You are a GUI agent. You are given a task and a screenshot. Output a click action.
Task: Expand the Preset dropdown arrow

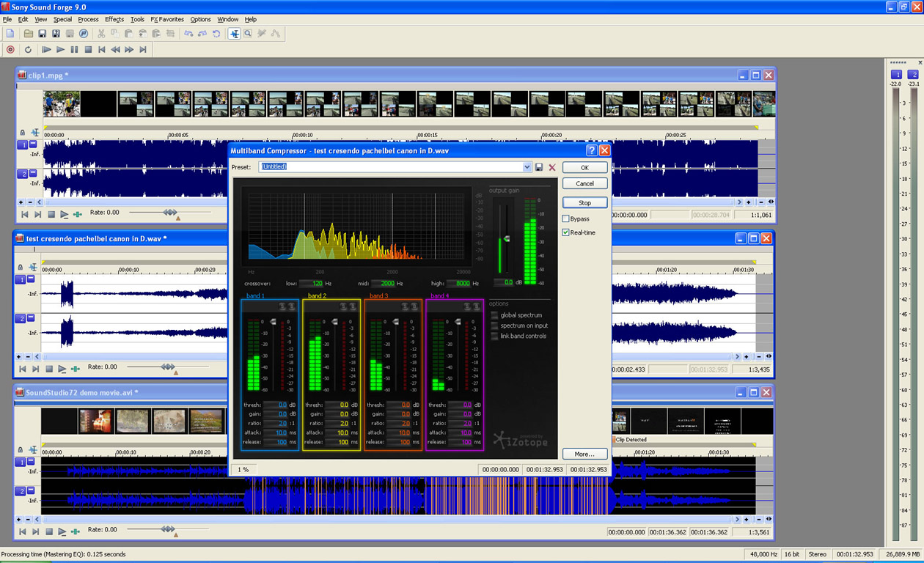coord(527,167)
